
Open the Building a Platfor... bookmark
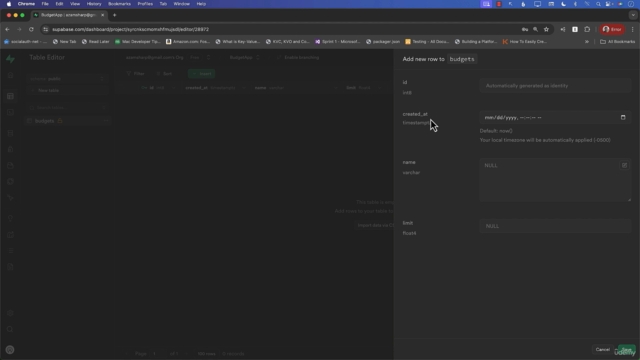(x=476, y=42)
